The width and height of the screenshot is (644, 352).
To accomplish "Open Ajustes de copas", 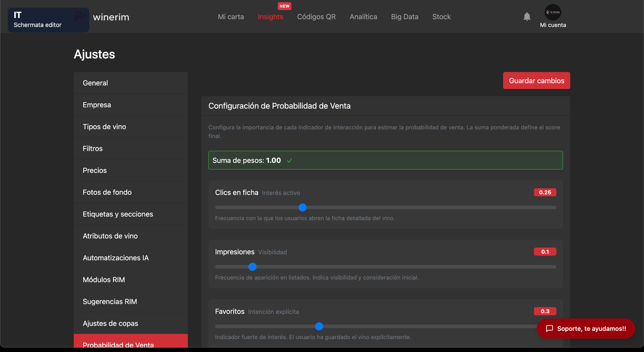I will point(131,323).
